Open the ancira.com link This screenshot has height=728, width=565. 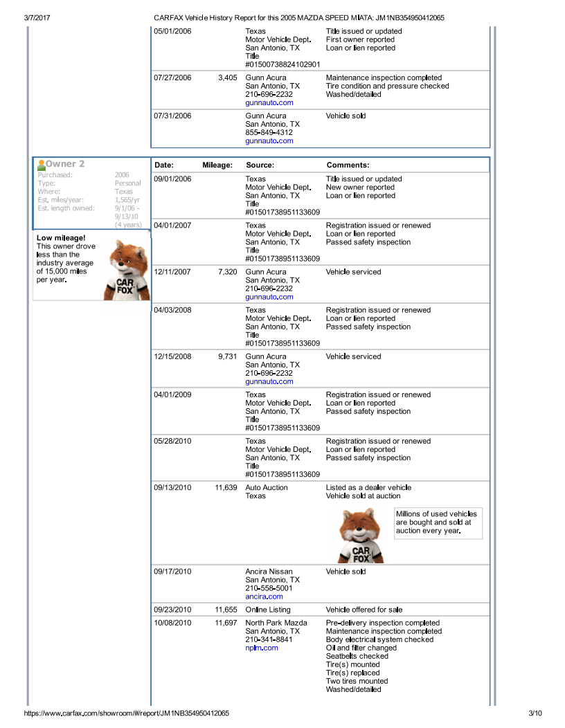(264, 596)
